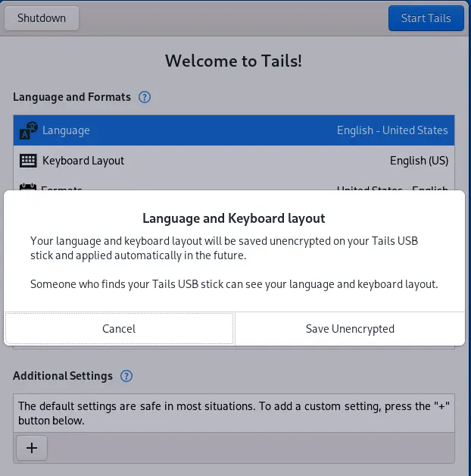The width and height of the screenshot is (471, 476).
Task: Open help for Language and Formats
Action: tap(145, 97)
